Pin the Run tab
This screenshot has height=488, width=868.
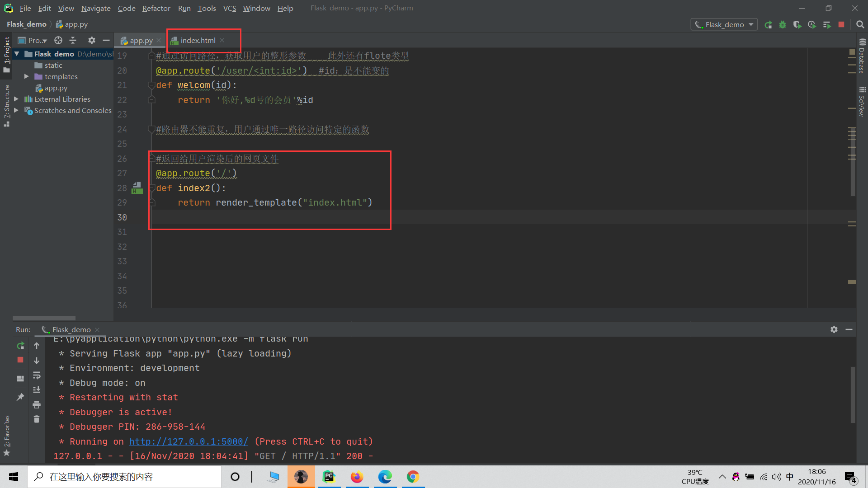[20, 397]
